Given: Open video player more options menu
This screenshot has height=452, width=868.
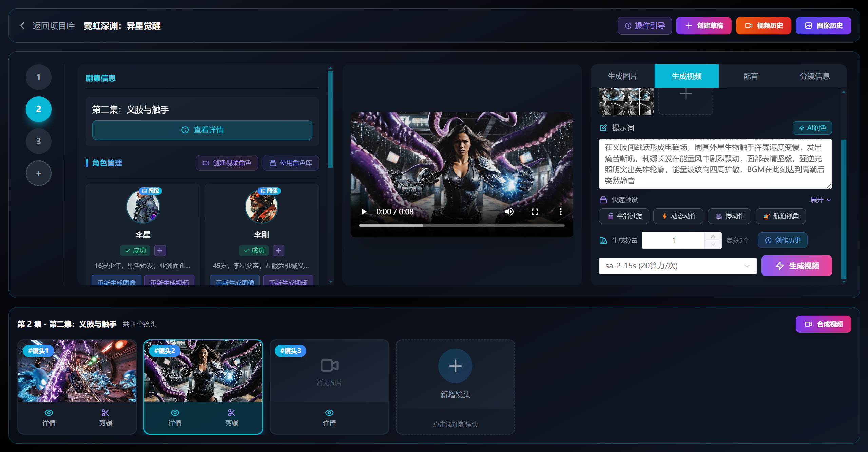Looking at the screenshot, I should [x=560, y=212].
